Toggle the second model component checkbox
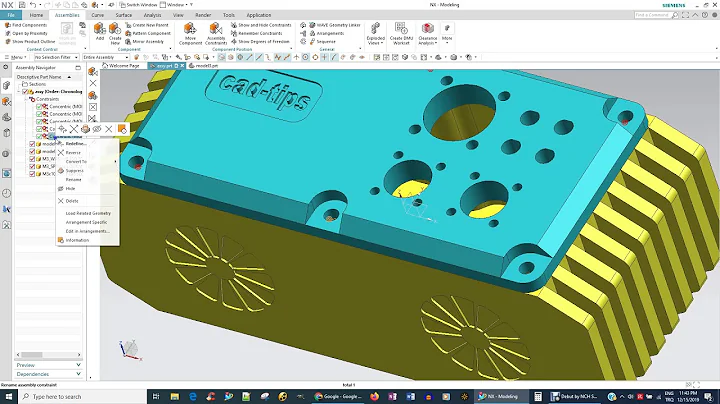 [32, 152]
